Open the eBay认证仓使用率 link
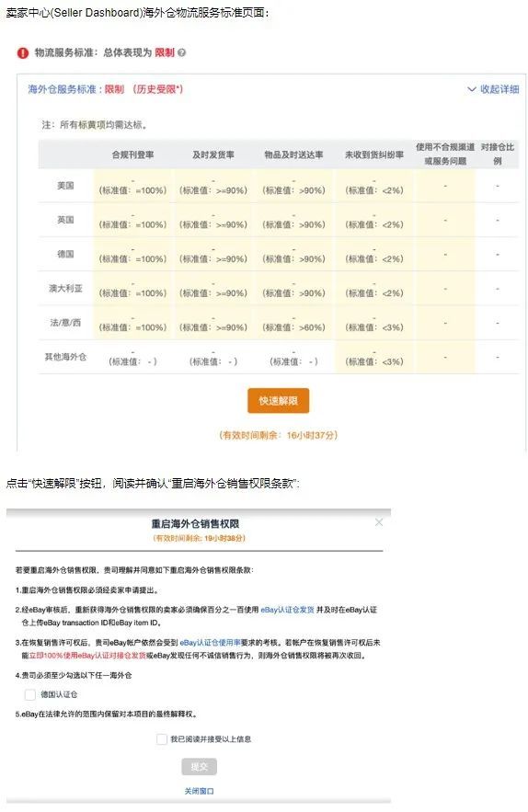Screen dimensions: 528x812 click(211, 642)
